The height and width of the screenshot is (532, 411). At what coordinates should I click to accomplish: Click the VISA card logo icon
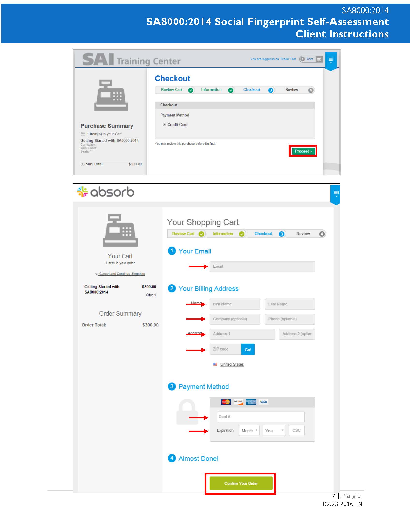(x=263, y=402)
